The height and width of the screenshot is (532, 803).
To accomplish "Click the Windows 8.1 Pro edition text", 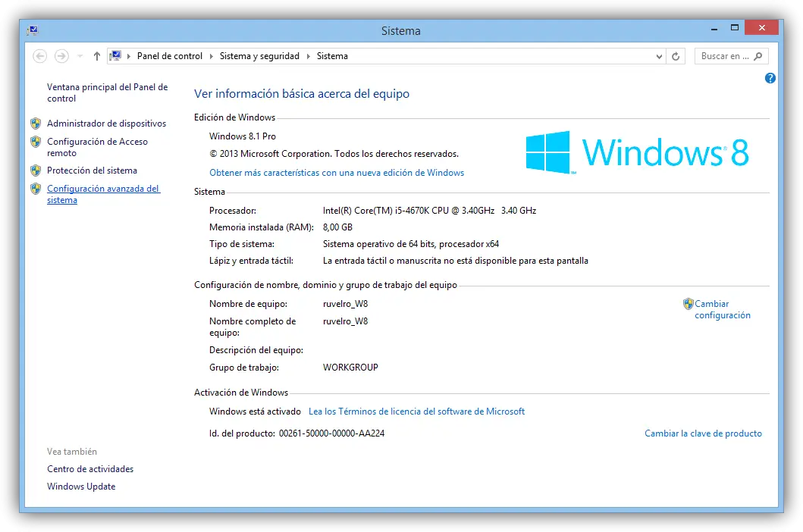I will (242, 136).
